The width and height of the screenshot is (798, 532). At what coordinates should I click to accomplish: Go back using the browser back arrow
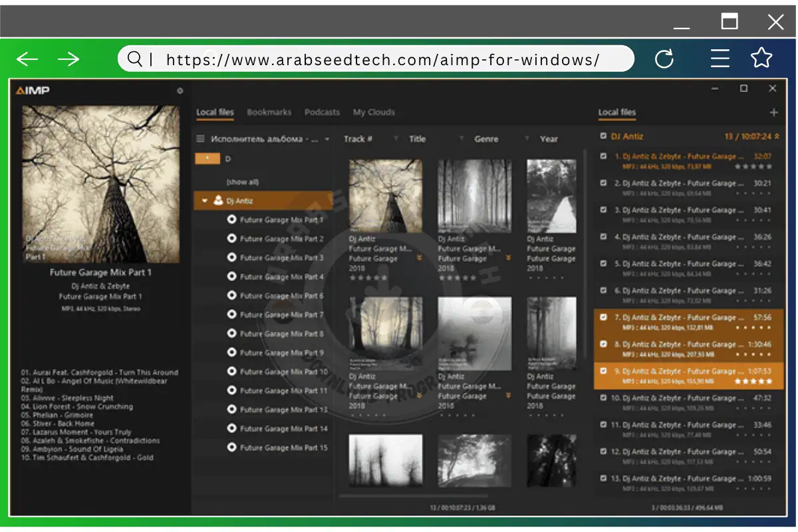[x=27, y=59]
